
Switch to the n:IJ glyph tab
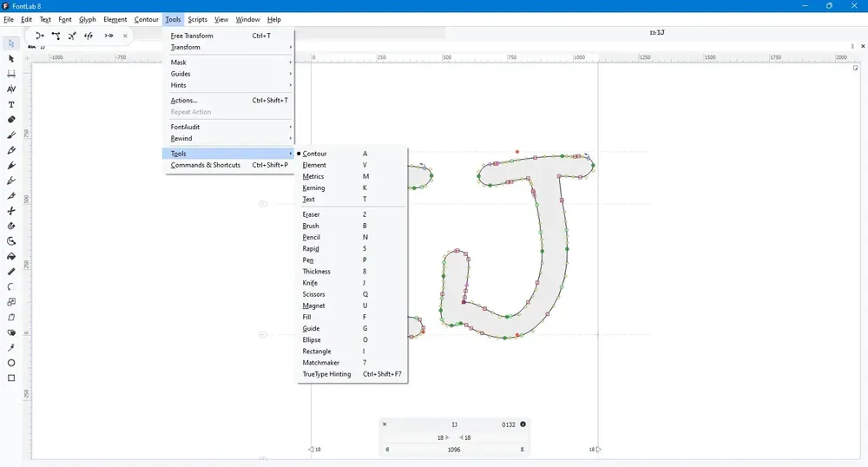point(657,33)
